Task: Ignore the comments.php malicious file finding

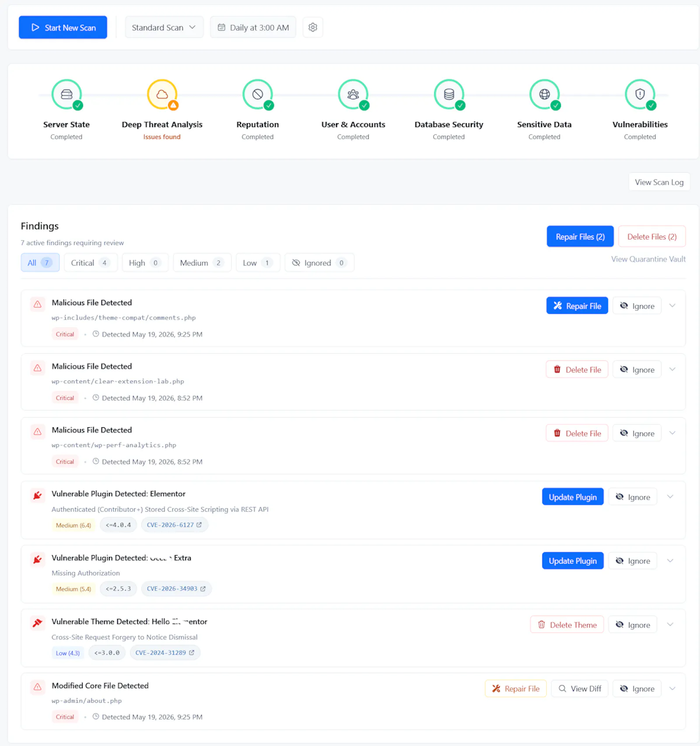Action: click(x=637, y=306)
